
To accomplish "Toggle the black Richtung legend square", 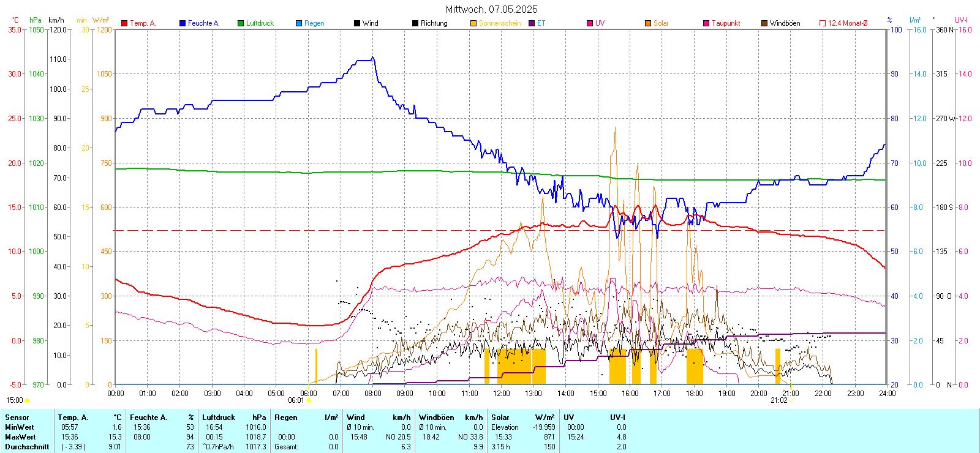I will click(415, 23).
